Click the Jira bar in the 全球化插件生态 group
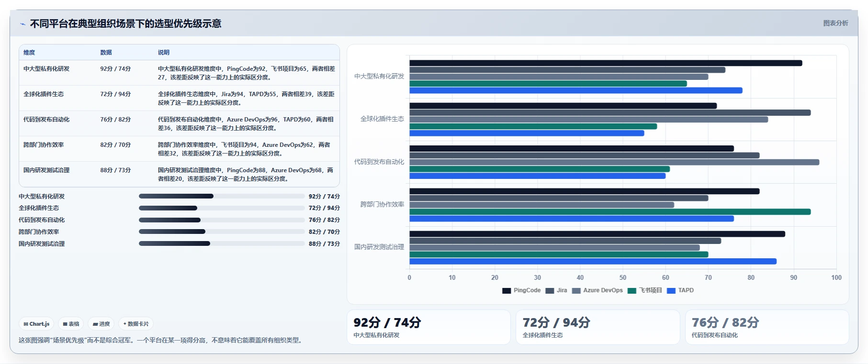 610,113
